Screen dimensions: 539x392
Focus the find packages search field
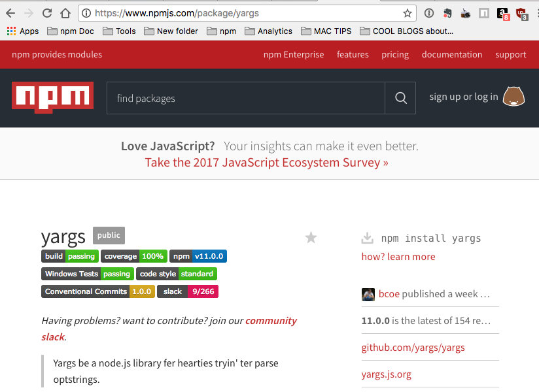[x=245, y=98]
